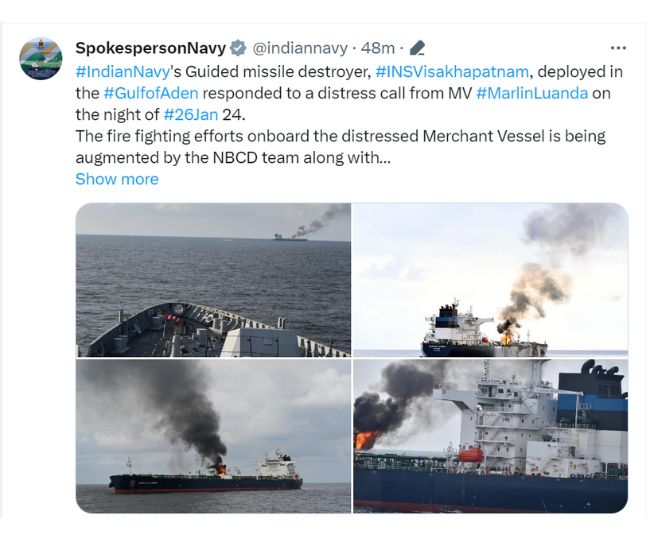The height and width of the screenshot is (540, 650).
Task: Click the blue verified badge icon
Action: point(238,48)
